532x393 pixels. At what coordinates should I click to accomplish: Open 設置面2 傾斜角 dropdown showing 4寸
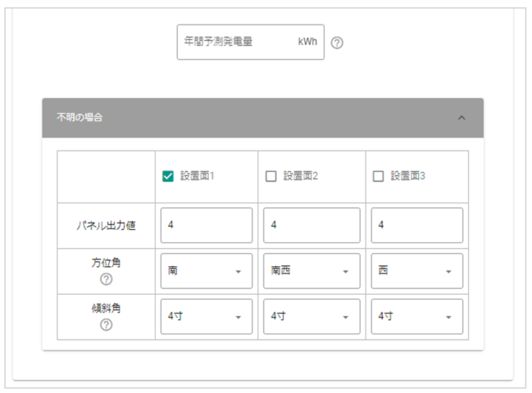pos(311,316)
